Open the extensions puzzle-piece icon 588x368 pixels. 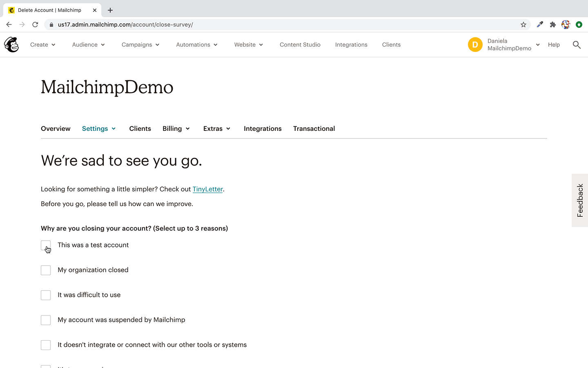pyautogui.click(x=553, y=25)
